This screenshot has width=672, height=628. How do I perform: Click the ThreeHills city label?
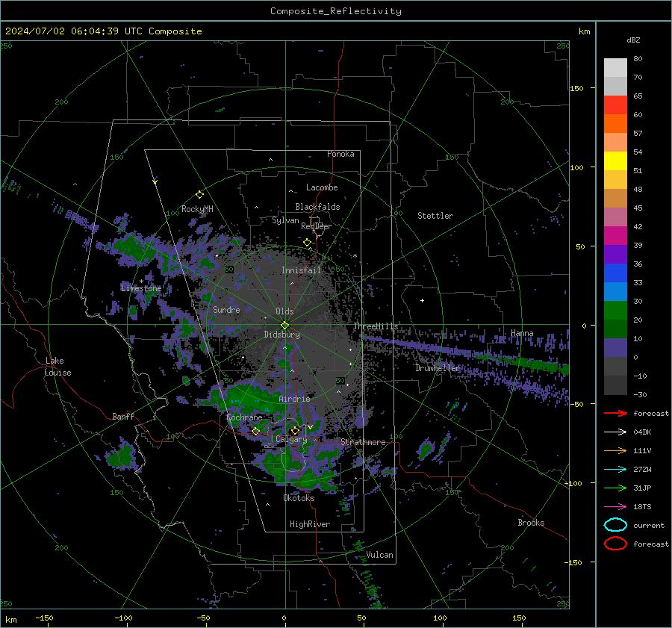tap(376, 326)
